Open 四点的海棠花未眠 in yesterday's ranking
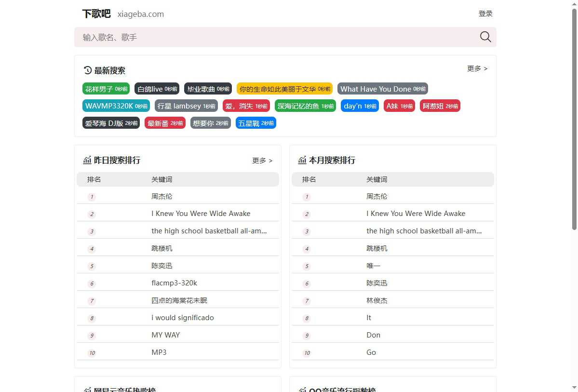This screenshot has width=578, height=392. tap(179, 300)
